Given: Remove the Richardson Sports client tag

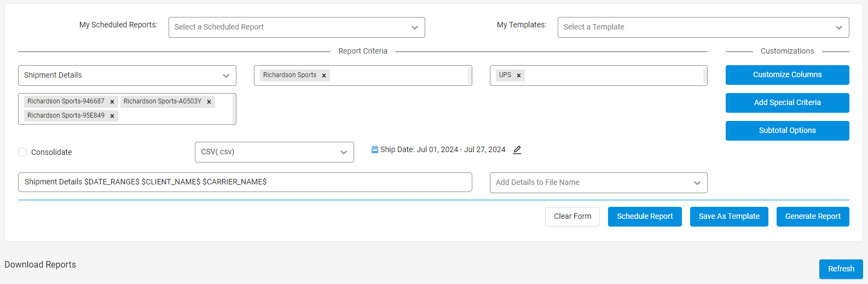Looking at the screenshot, I should click(324, 76).
